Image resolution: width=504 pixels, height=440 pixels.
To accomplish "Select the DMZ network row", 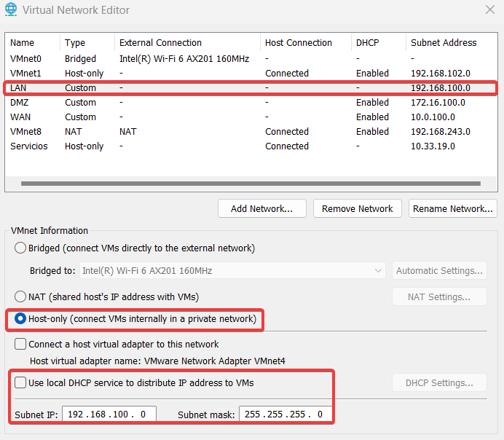I will [20, 103].
